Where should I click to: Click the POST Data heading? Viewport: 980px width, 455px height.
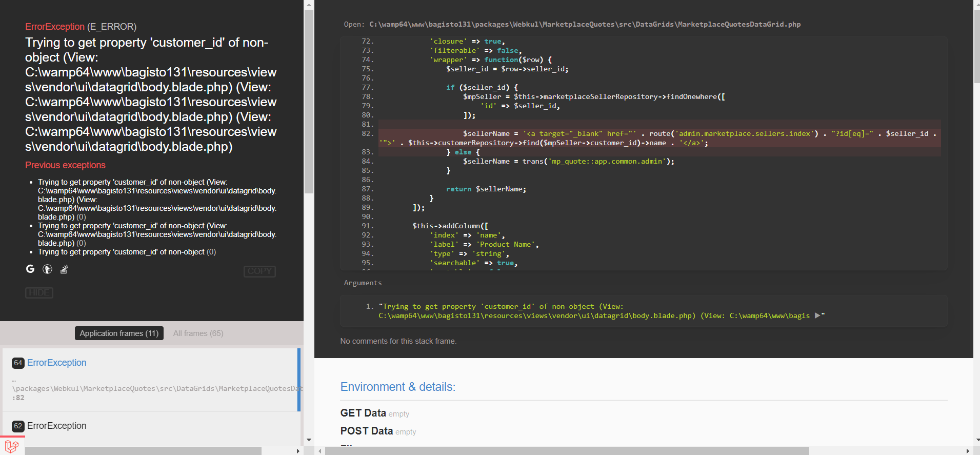(367, 431)
